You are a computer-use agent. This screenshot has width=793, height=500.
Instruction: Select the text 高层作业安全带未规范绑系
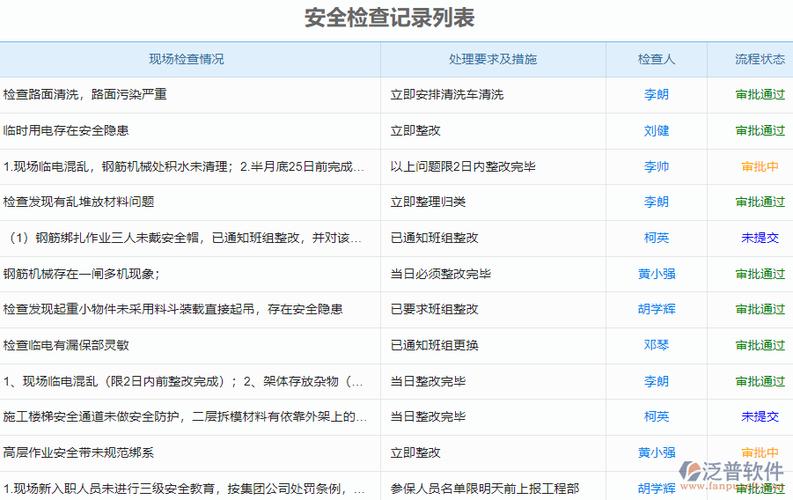tap(78, 452)
